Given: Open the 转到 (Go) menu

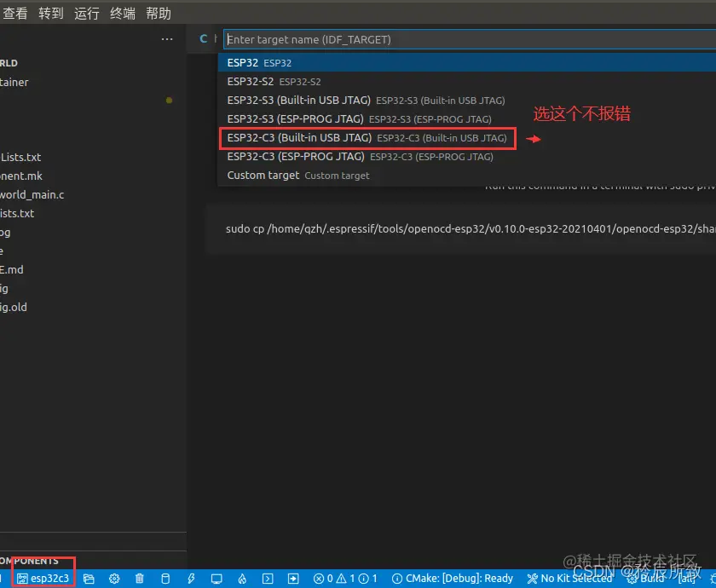Looking at the screenshot, I should coord(50,14).
